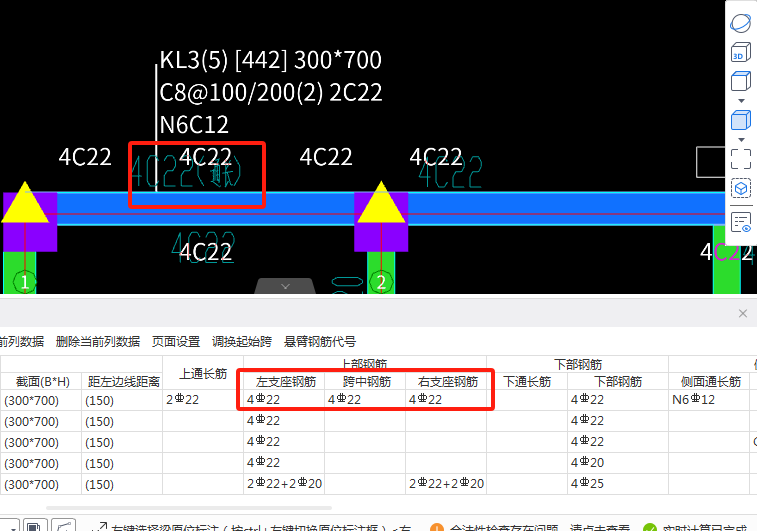Open 页面设置 page settings

tap(176, 342)
